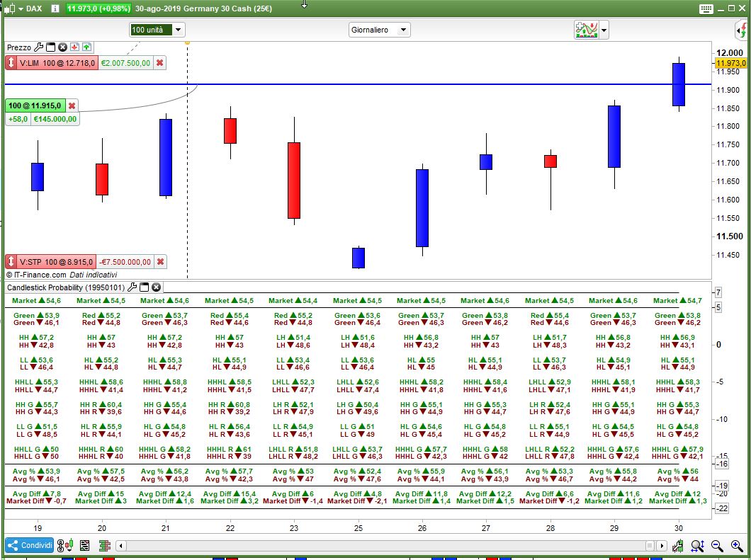Click the €2.007.500,00 limit profit value

tap(125, 63)
